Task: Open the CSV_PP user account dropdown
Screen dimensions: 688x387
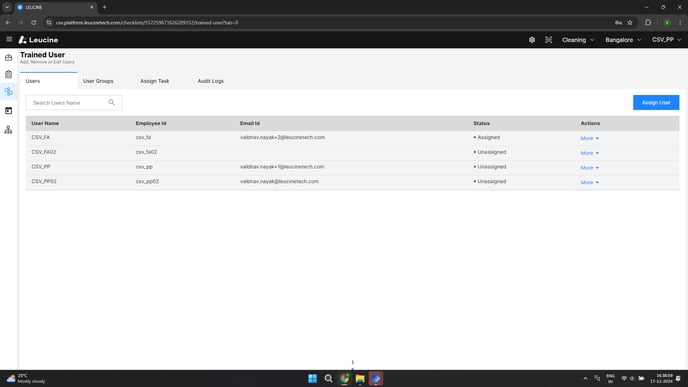Action: click(x=666, y=40)
